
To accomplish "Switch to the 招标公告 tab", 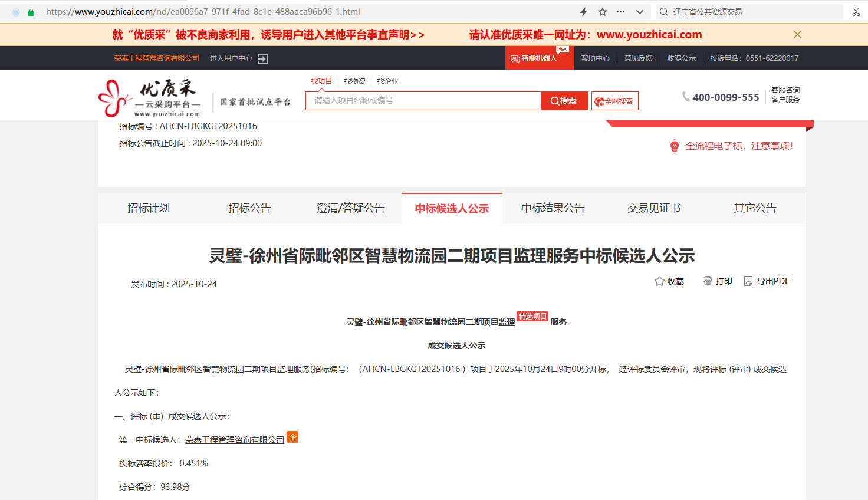I will click(249, 208).
